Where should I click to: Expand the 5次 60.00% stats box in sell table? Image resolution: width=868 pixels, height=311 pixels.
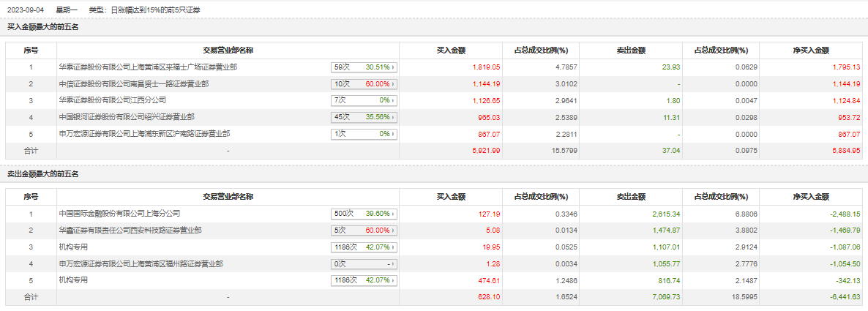point(364,231)
